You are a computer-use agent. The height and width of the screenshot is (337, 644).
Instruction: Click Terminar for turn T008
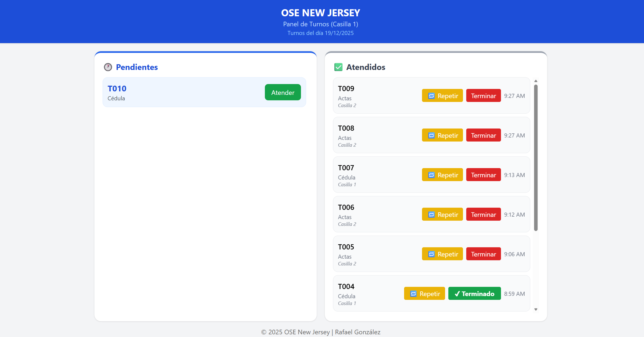pos(483,135)
